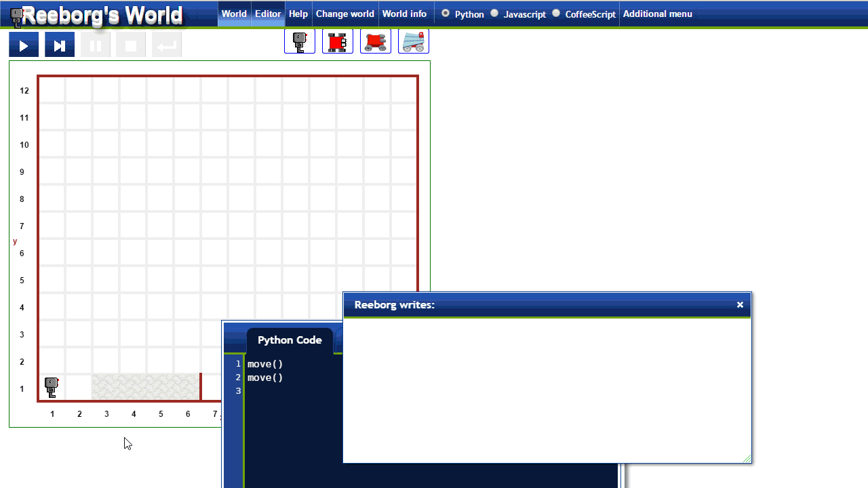The height and width of the screenshot is (488, 868).
Task: Select the classic gray robot image
Action: 300,41
